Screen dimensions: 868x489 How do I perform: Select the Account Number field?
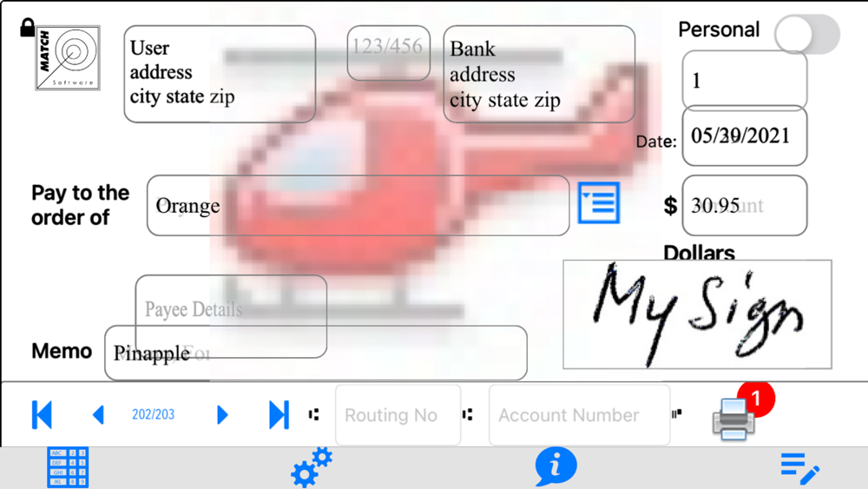point(580,415)
